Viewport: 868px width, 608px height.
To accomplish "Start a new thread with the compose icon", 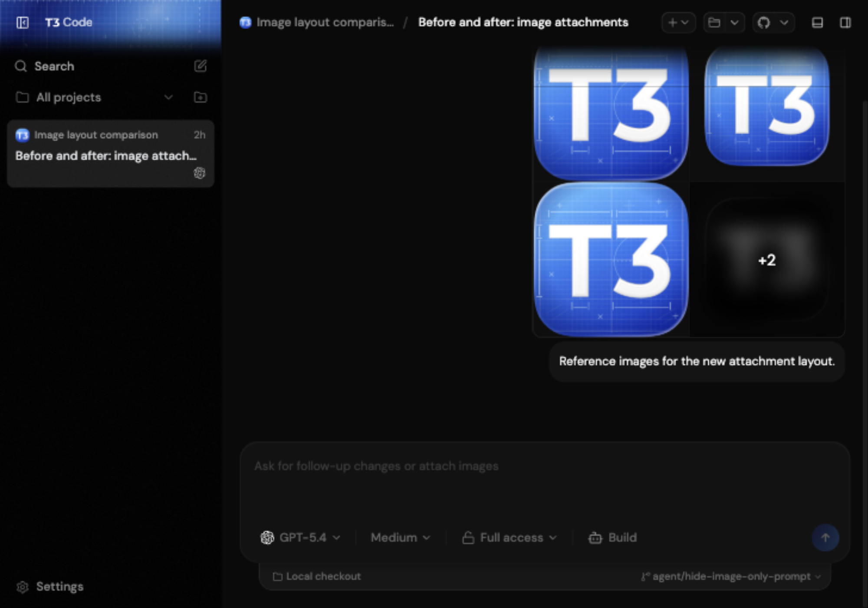I will (x=200, y=66).
